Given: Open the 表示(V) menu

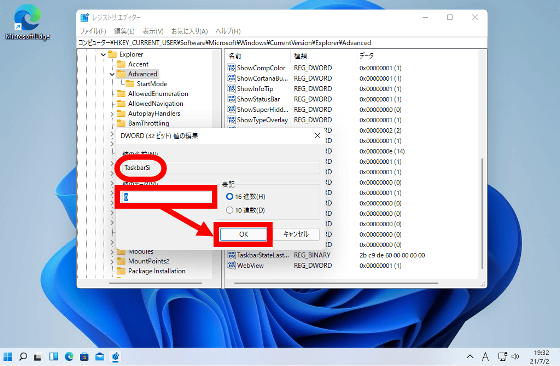Looking at the screenshot, I should (x=153, y=31).
